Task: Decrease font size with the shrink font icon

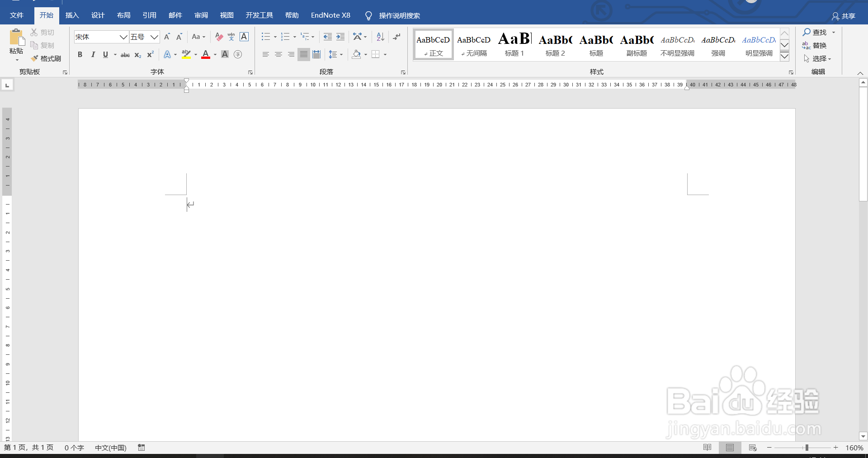Action: 179,37
